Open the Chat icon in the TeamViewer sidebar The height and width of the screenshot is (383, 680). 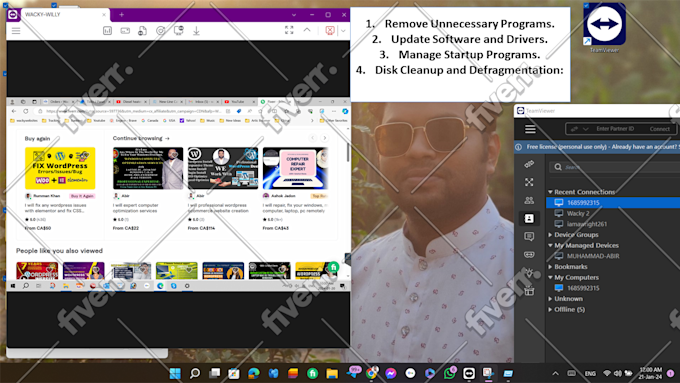(529, 236)
